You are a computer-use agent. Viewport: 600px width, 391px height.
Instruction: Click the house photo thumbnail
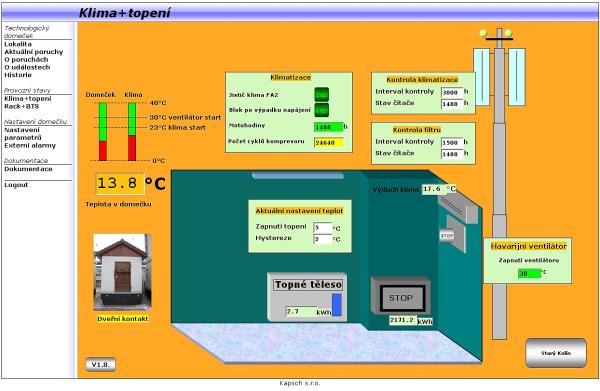pos(122,272)
